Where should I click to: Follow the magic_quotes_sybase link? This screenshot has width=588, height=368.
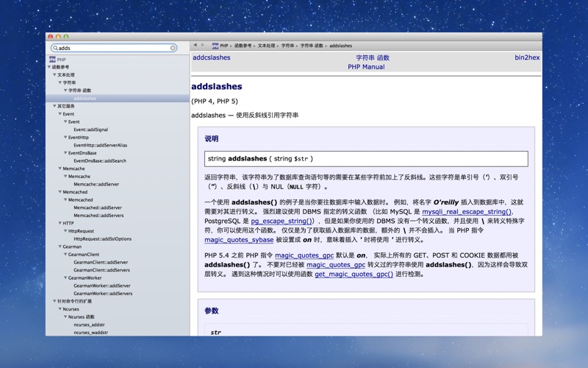point(239,240)
